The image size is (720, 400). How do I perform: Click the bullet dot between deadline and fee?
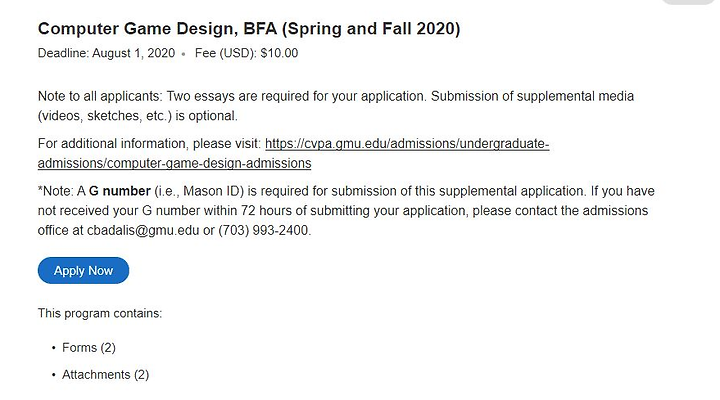[183, 54]
